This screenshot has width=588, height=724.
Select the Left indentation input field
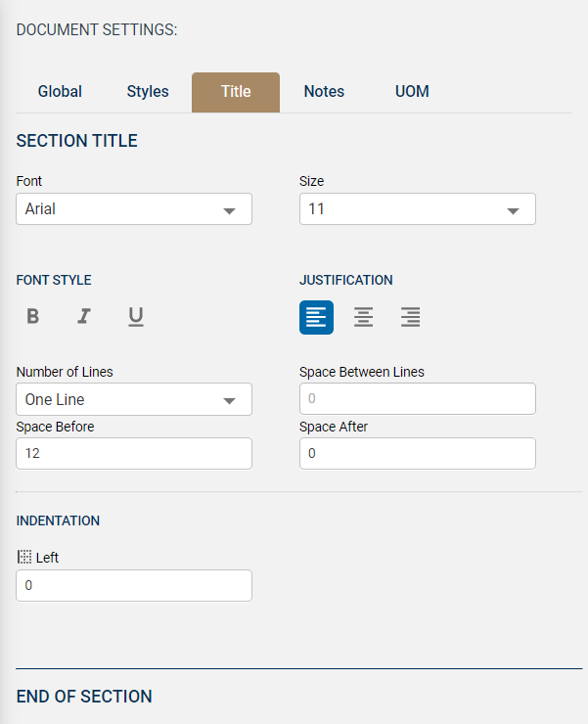coord(134,585)
